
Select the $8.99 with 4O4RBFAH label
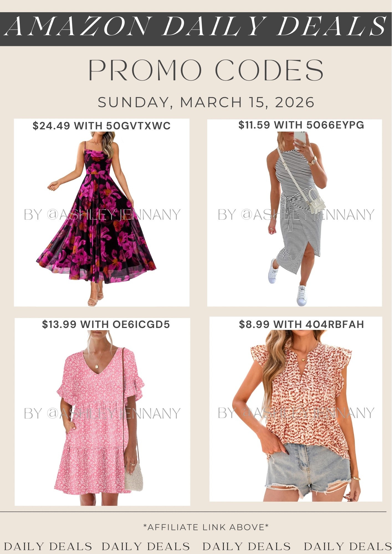click(x=301, y=324)
